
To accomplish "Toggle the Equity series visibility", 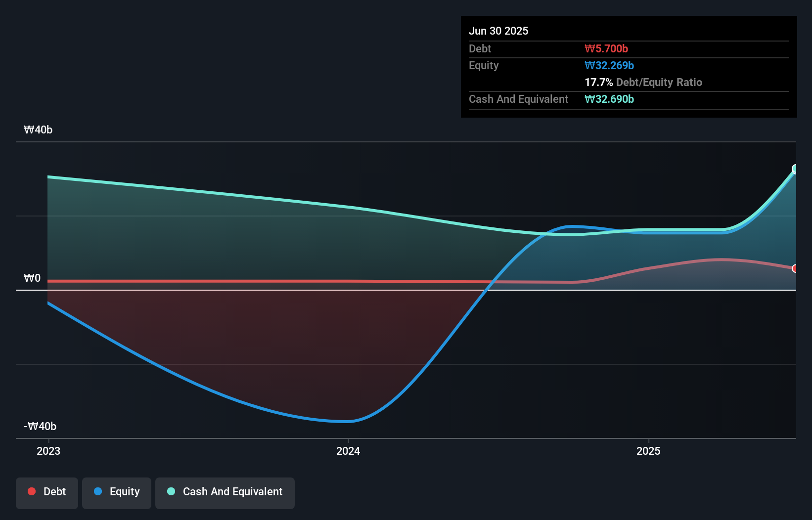I will tap(116, 493).
